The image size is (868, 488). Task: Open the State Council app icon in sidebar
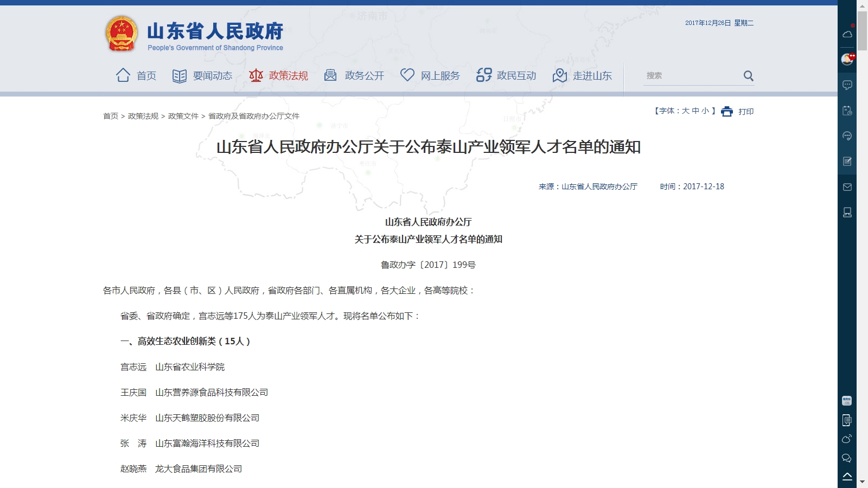coord(847,401)
